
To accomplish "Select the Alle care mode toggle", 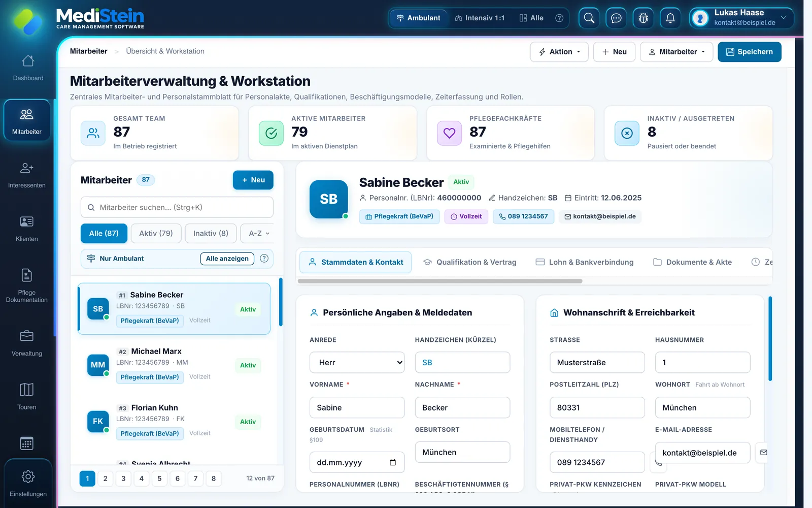I will click(x=531, y=18).
